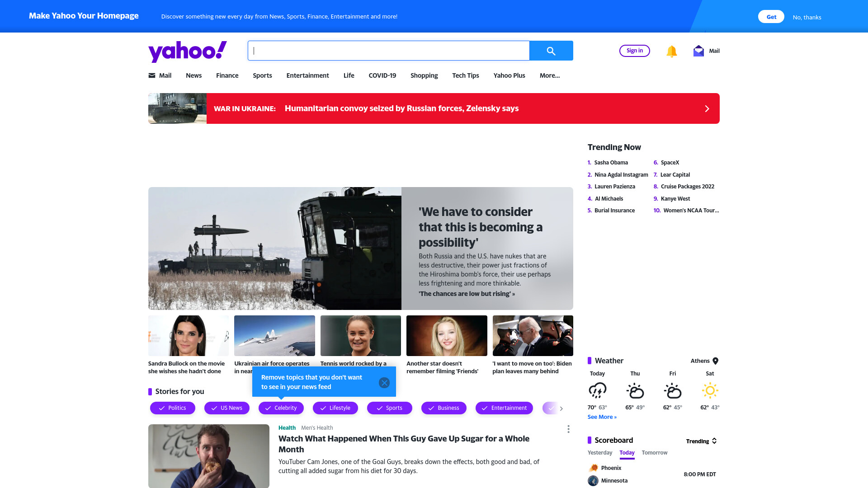Open the Finance navigation item
868x488 pixels.
227,75
